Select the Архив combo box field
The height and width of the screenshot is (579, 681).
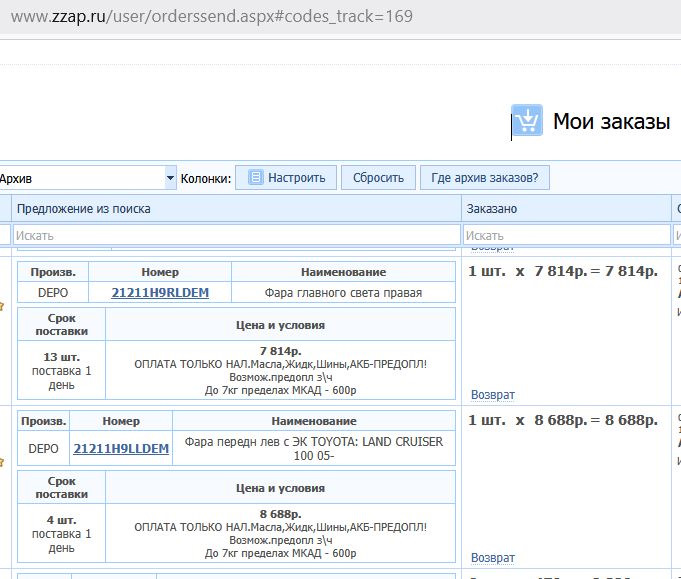87,178
